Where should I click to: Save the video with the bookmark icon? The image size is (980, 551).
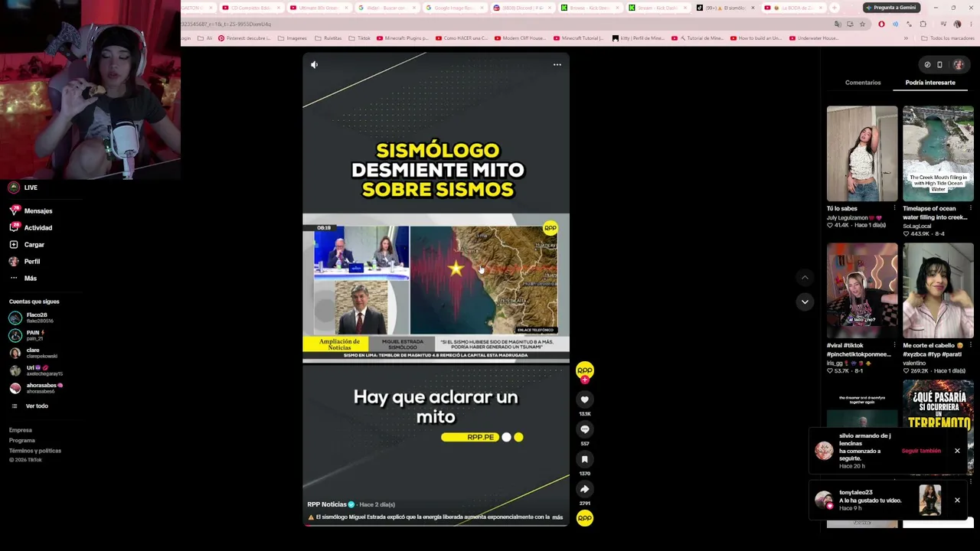(x=584, y=459)
